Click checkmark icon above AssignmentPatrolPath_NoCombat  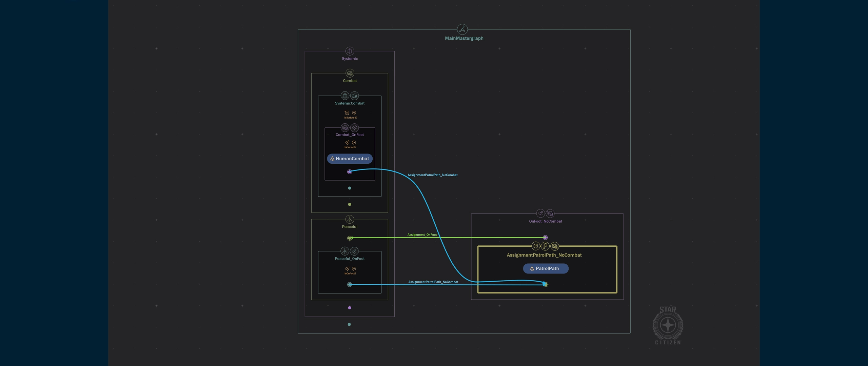pyautogui.click(x=535, y=246)
